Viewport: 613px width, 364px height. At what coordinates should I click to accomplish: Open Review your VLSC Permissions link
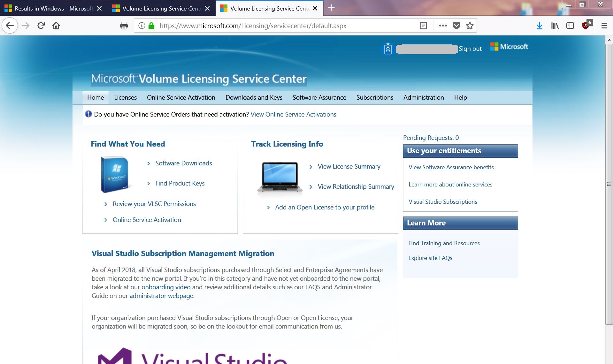coord(154,204)
